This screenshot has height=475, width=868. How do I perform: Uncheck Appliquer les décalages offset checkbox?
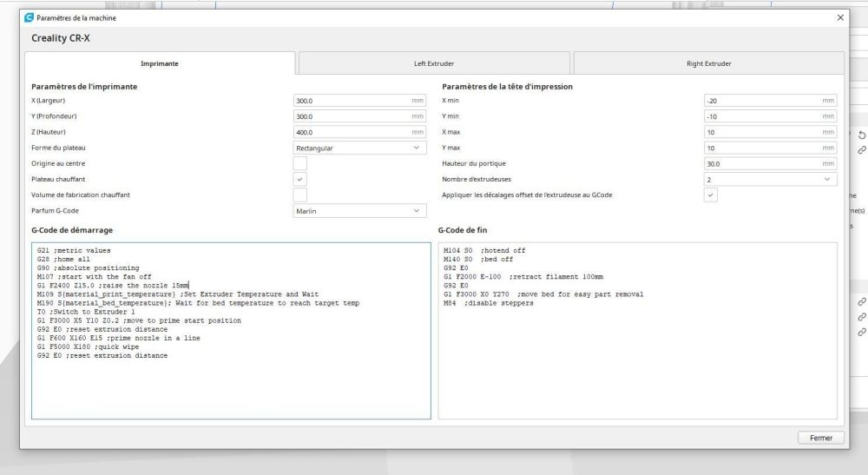[x=710, y=195]
